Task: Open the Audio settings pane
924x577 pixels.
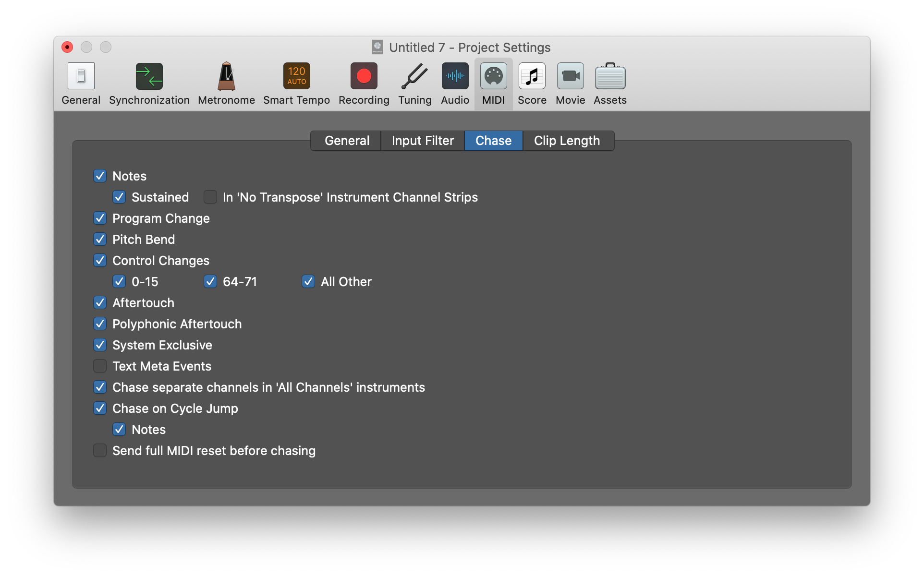Action: pos(455,77)
